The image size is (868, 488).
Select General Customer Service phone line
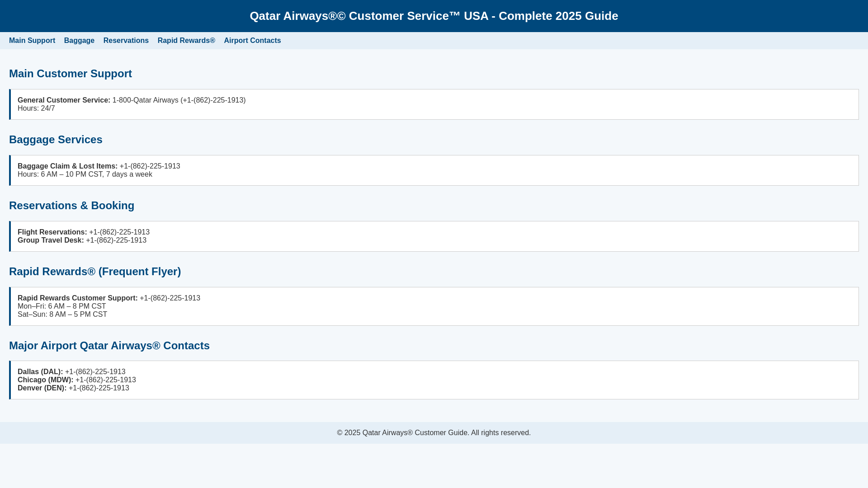coord(132,100)
